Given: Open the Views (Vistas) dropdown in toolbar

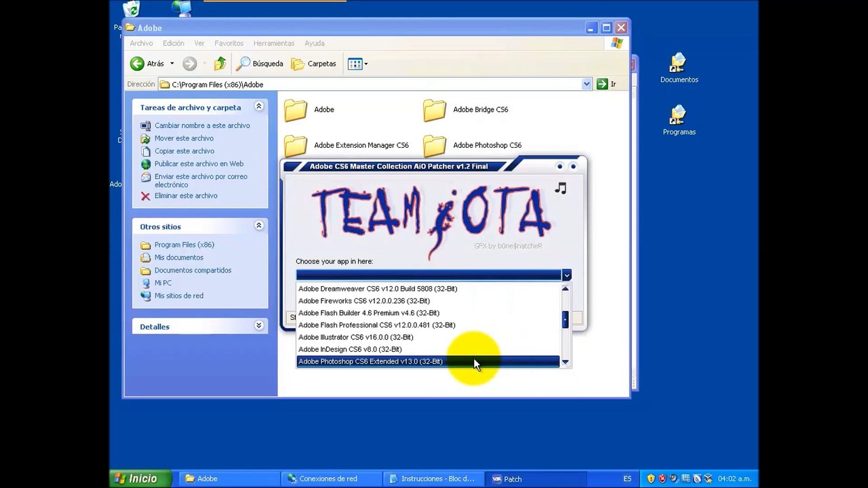Looking at the screenshot, I should pos(357,64).
